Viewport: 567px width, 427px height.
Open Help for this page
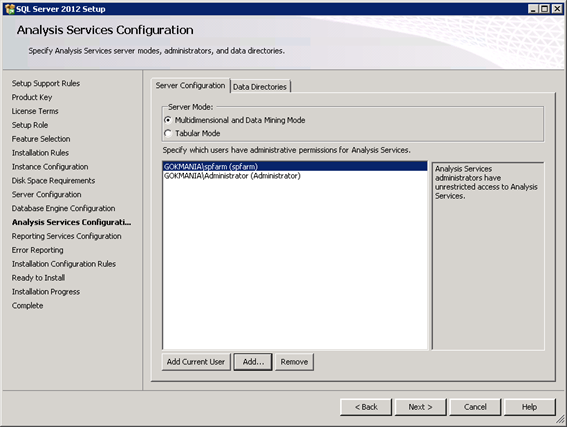pyautogui.click(x=529, y=407)
